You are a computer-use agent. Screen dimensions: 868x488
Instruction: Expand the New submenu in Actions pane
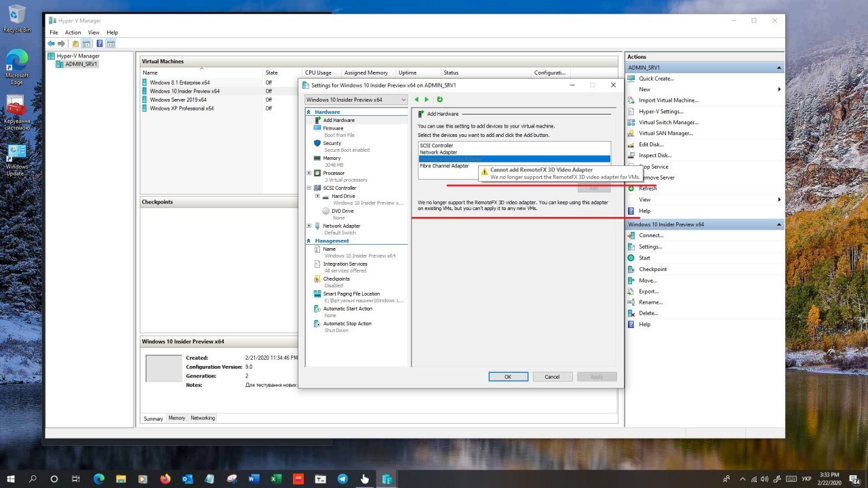[779, 89]
